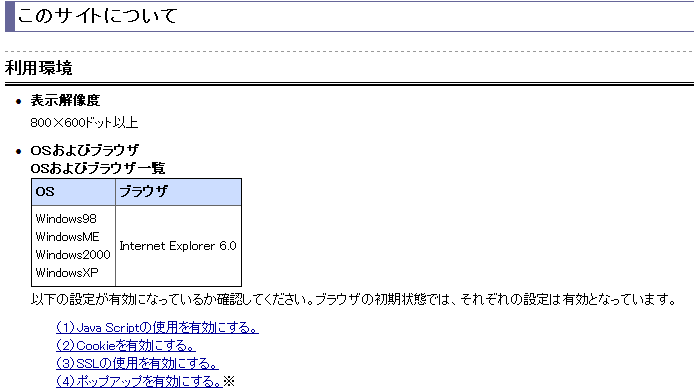Click the 'このサイトについて' page heading

point(97,16)
